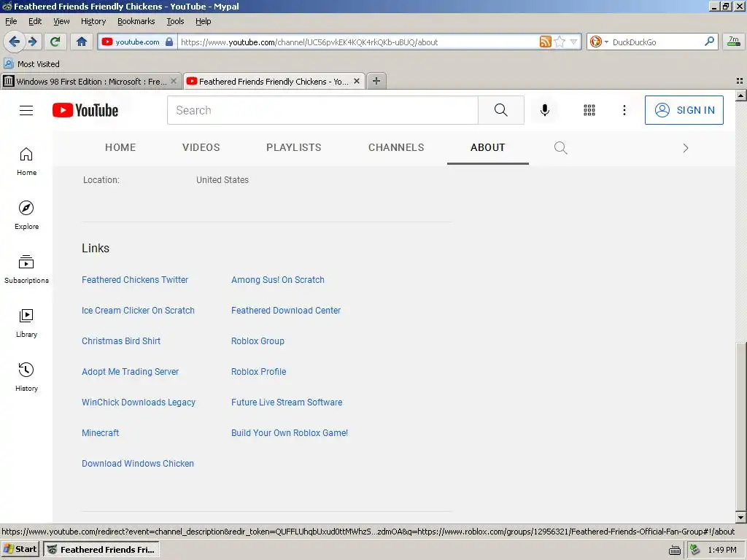Click the SIGN IN button
The image size is (747, 560).
[x=684, y=110]
